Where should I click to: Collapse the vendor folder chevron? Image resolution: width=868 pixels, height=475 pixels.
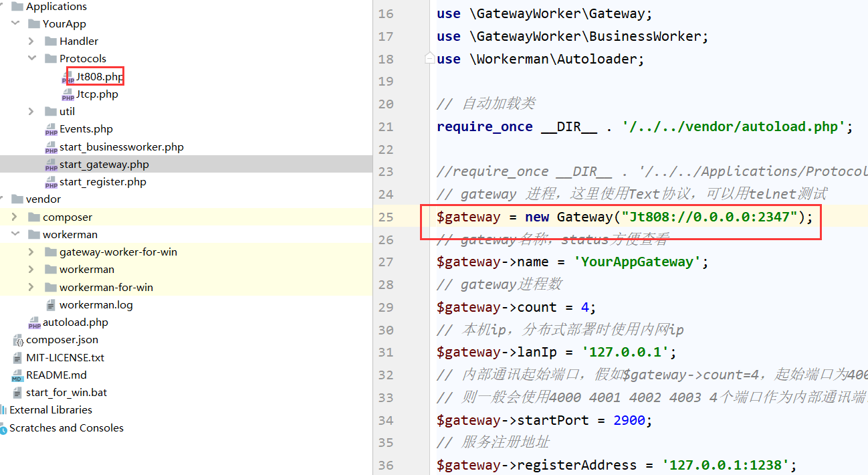pyautogui.click(x=3, y=199)
